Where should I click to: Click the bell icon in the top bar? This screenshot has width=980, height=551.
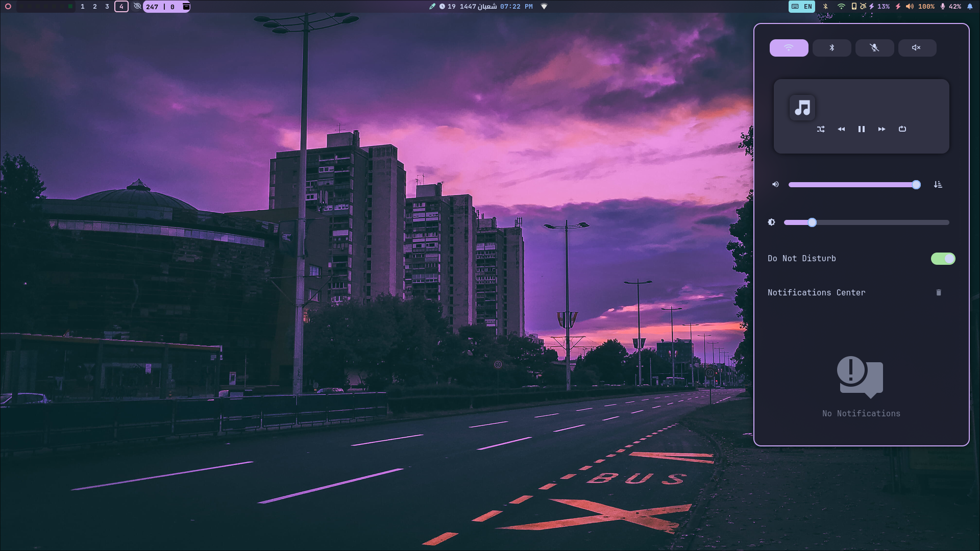click(x=970, y=7)
